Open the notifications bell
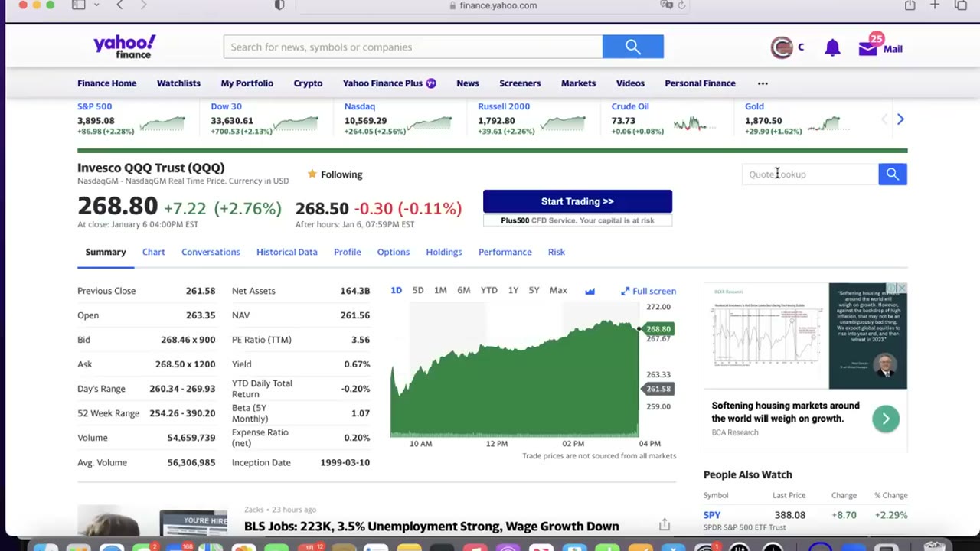The width and height of the screenshot is (980, 551). (x=832, y=48)
